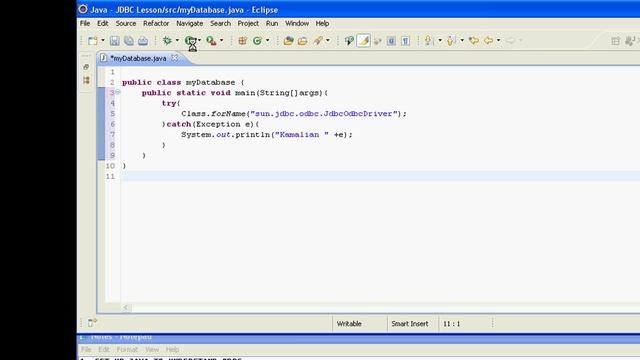Image resolution: width=640 pixels, height=360 pixels.
Task: Collapse the main method fold marker
Action: tap(118, 92)
